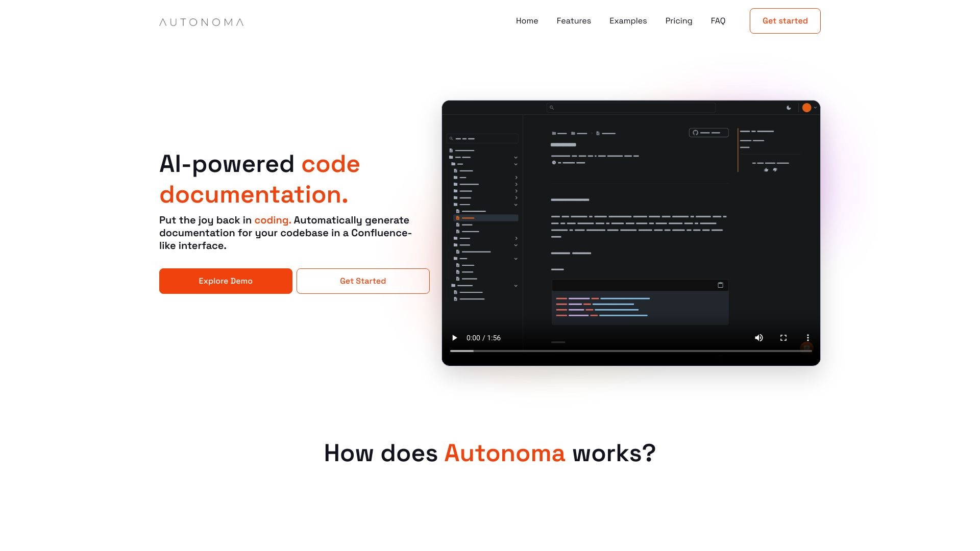Click Get started in the header
Viewport: 980px width, 551px height.
[x=785, y=21]
